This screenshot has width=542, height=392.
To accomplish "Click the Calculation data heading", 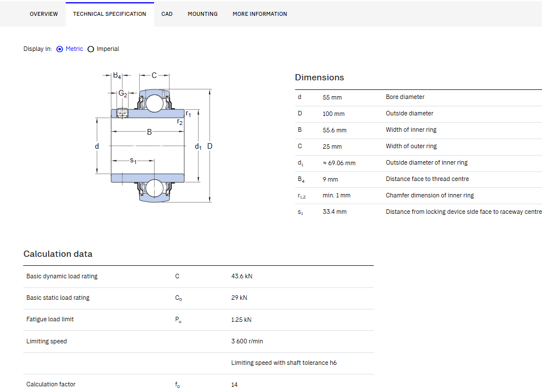I will click(x=58, y=254).
